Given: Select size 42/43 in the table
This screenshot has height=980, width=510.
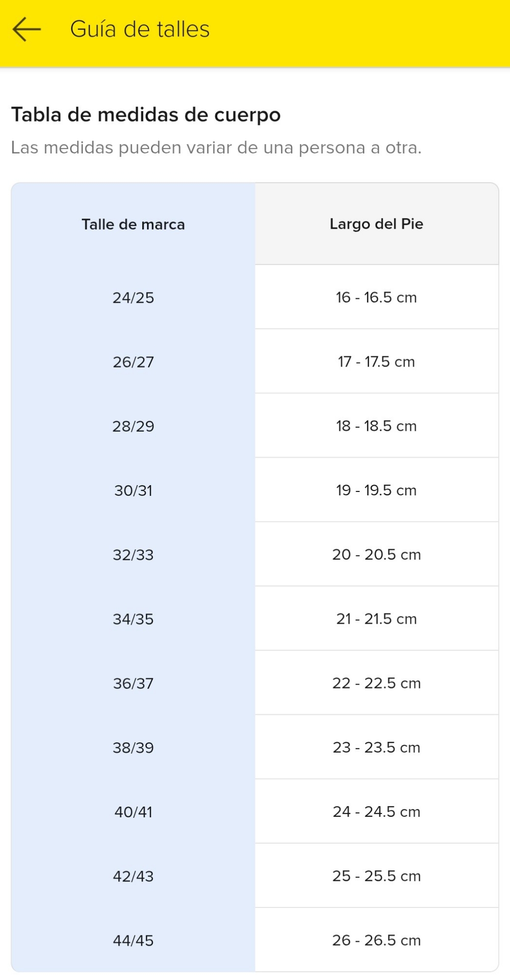Looking at the screenshot, I should point(133,876).
